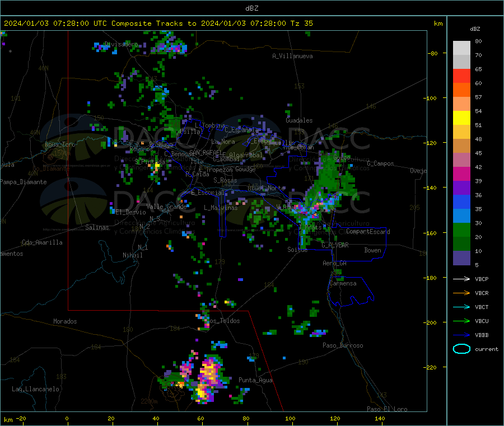This screenshot has width=504, height=426.
Task: Select the red 60 dBZ color swatch
Action: 461,76
